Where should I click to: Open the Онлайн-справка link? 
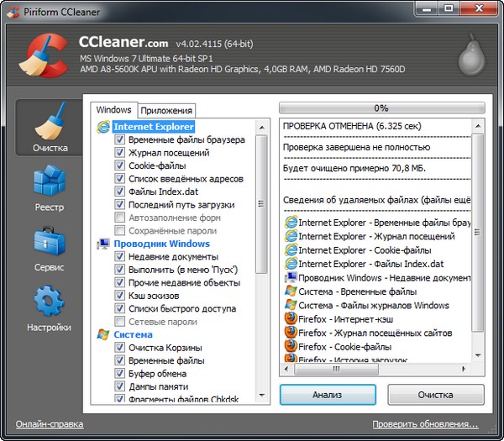[50, 424]
